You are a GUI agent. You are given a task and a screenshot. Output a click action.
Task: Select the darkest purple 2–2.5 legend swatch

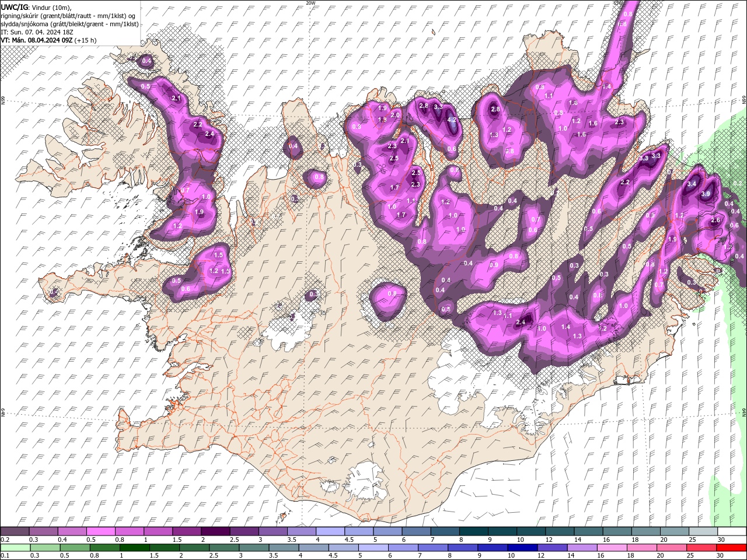tap(215, 531)
